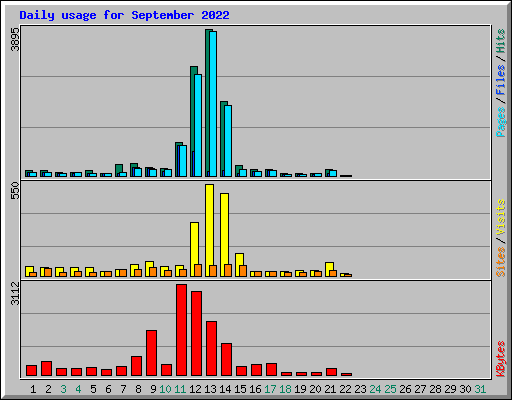Select the green hits bar for day 7
Screen dimensions: 512x400
[x=119, y=170]
